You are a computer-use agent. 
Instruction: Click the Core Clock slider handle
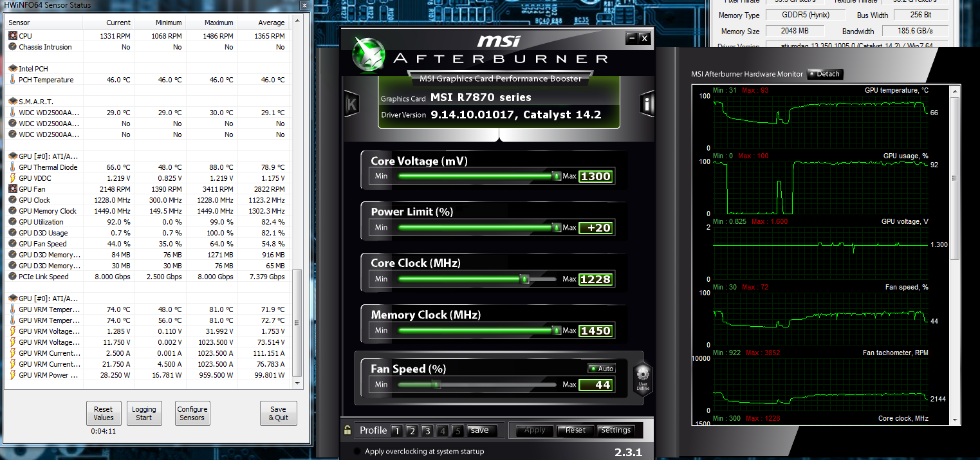(524, 279)
